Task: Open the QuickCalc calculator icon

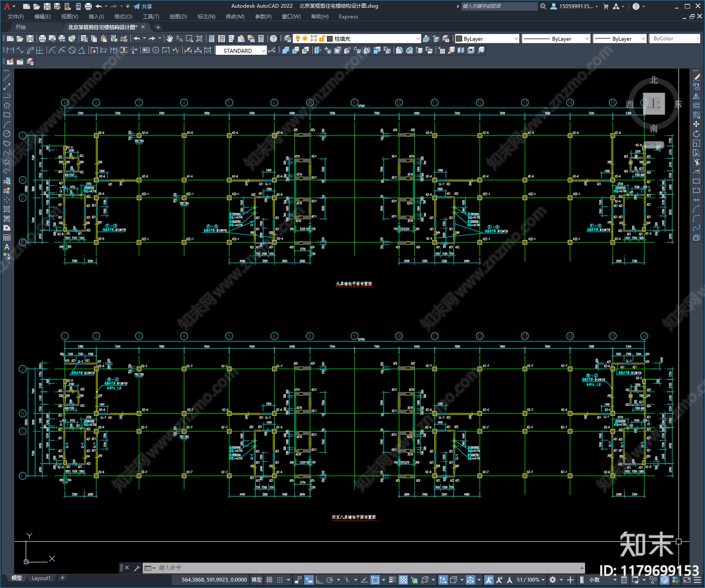Action: (x=261, y=39)
